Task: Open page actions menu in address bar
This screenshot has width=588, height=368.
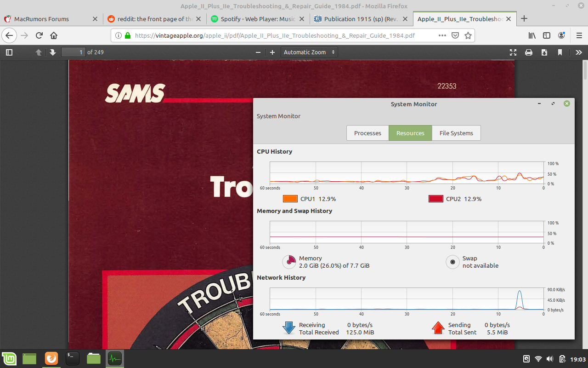Action: [442, 35]
